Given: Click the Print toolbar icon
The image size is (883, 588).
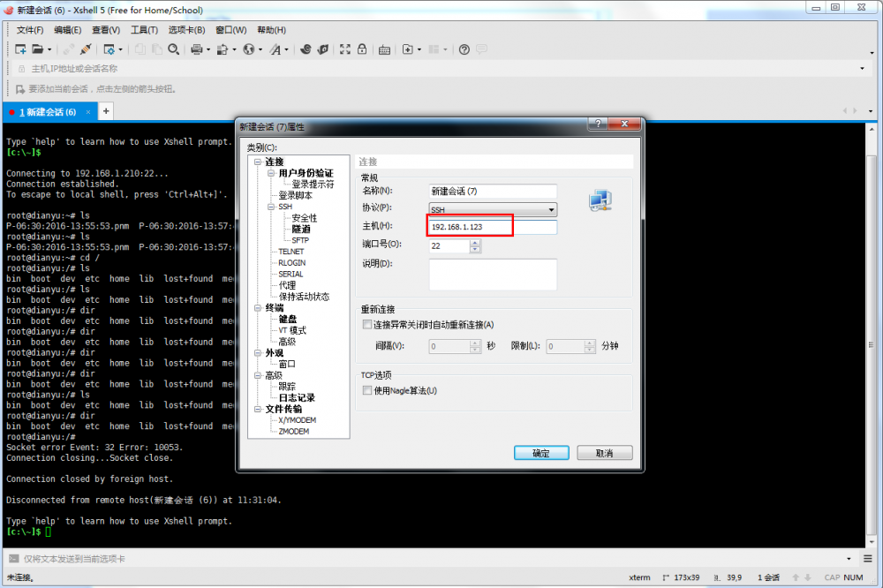Looking at the screenshot, I should (197, 49).
